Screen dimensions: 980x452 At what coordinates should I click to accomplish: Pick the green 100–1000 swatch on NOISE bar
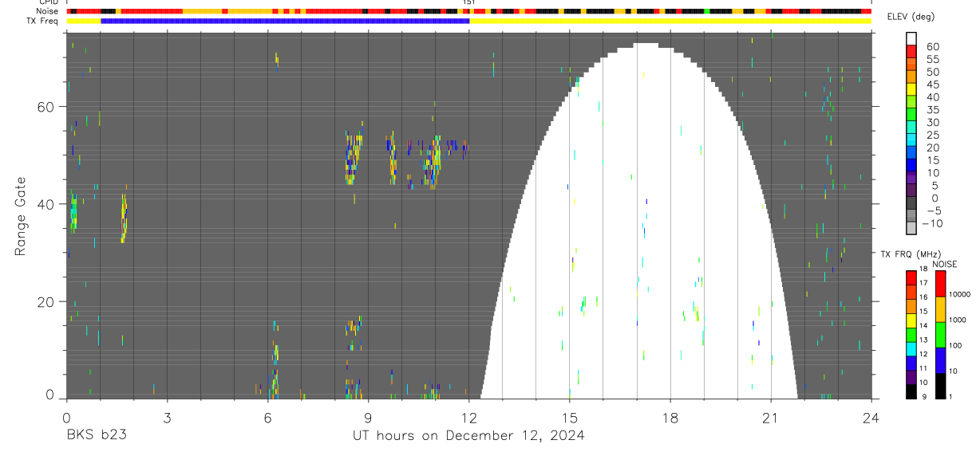tap(941, 334)
